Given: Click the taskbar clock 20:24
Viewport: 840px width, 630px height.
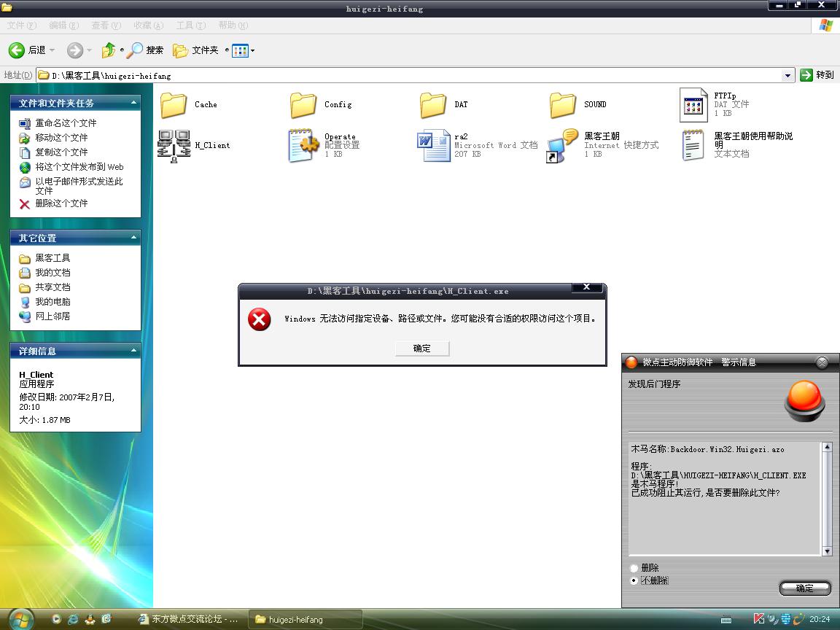Looking at the screenshot, I should 820,619.
